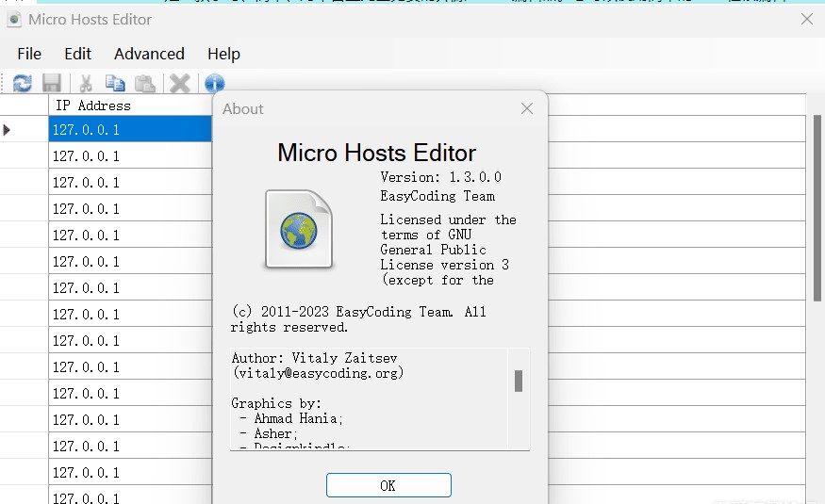Click the EasyCoding Team label

click(x=437, y=196)
